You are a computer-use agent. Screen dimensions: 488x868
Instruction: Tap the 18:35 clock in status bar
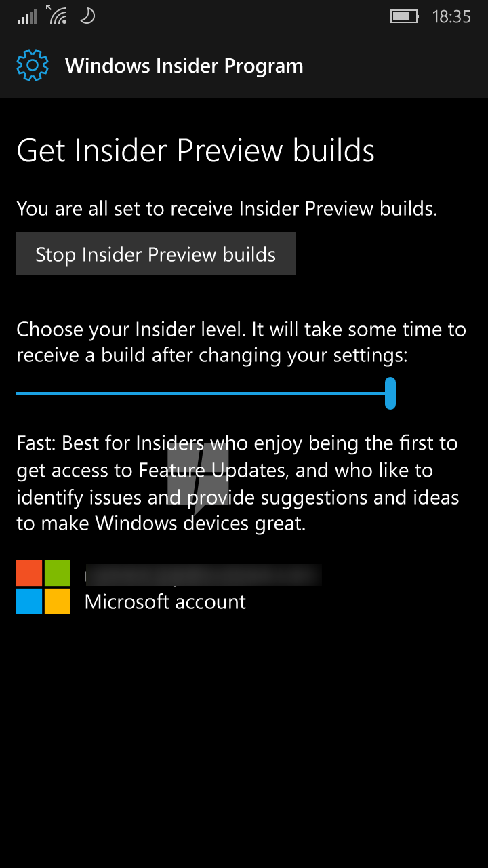coord(451,17)
